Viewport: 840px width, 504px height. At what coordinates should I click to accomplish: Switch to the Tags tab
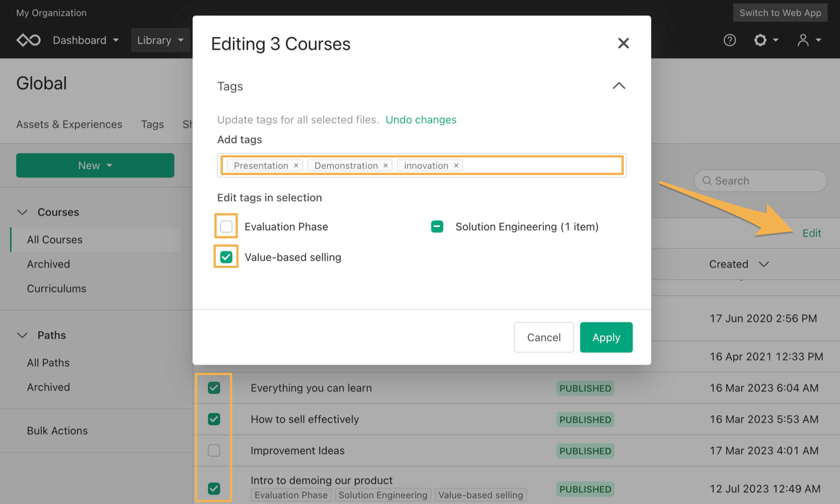pyautogui.click(x=153, y=124)
